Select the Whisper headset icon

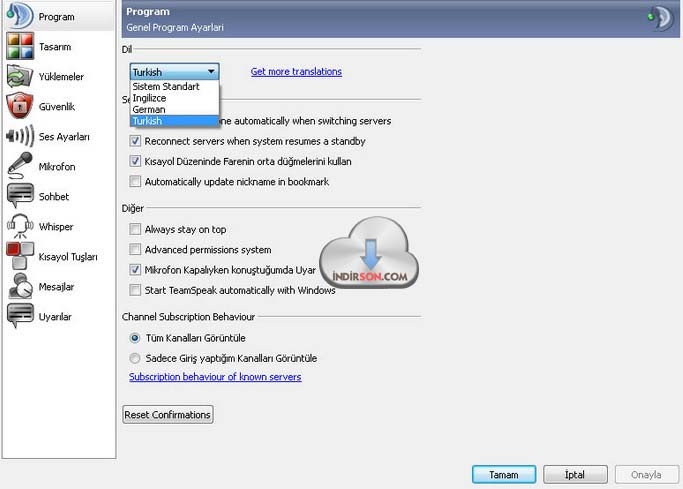tap(20, 226)
